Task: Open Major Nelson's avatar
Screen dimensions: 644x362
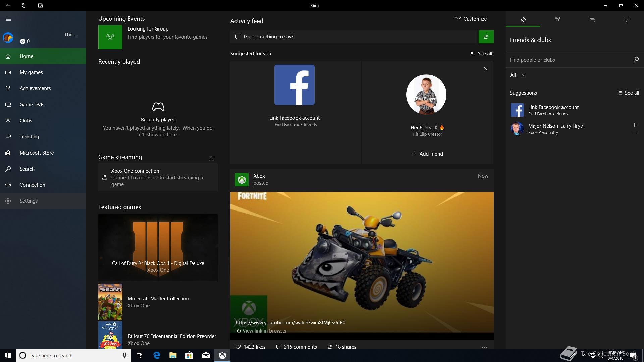Action: (517, 129)
